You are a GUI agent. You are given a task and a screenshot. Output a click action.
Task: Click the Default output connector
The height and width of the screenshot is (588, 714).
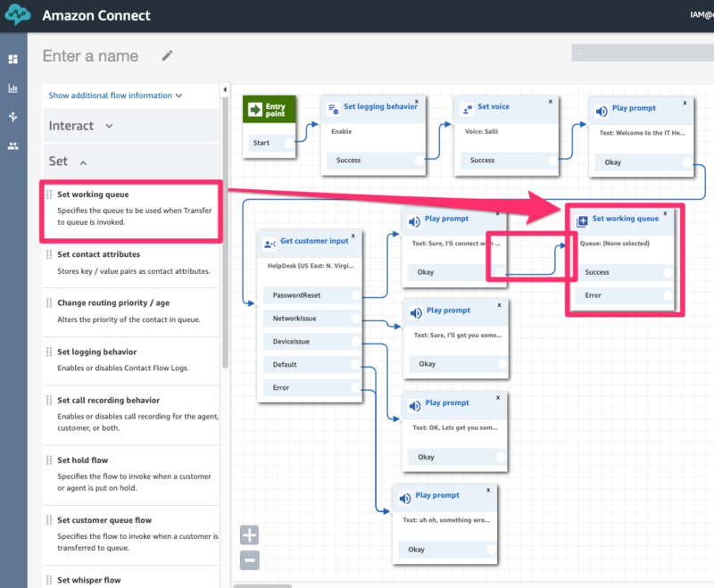point(356,364)
